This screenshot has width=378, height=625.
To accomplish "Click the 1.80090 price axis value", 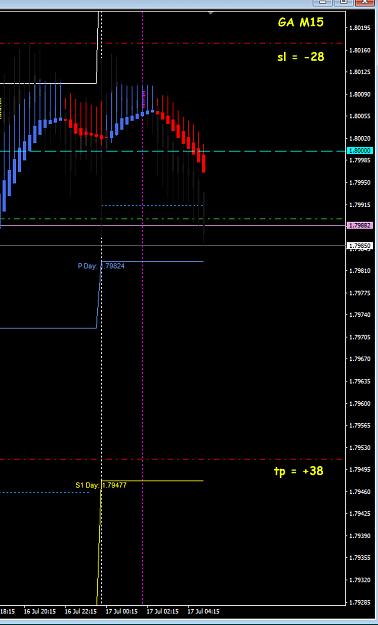I will point(360,94).
